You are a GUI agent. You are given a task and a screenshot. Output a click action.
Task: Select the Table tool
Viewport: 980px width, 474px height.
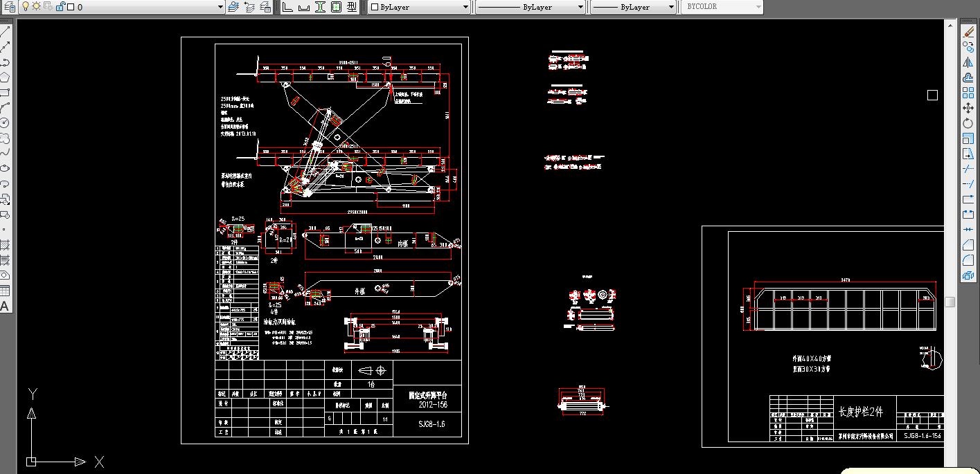pyautogui.click(x=5, y=291)
